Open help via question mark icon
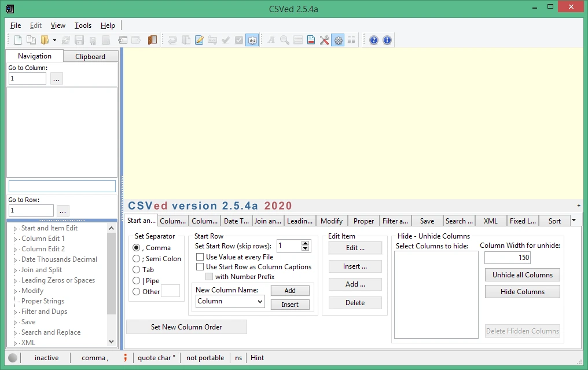The height and width of the screenshot is (370, 588). pos(374,40)
